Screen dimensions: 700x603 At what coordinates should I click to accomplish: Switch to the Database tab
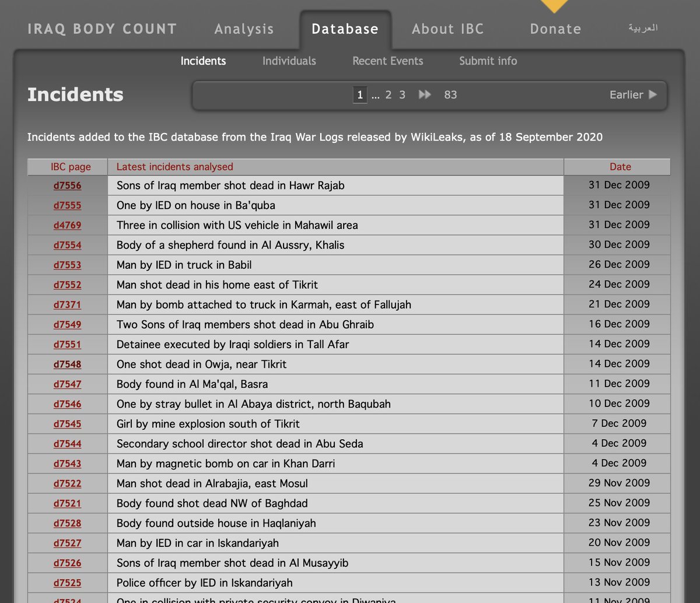click(x=345, y=29)
